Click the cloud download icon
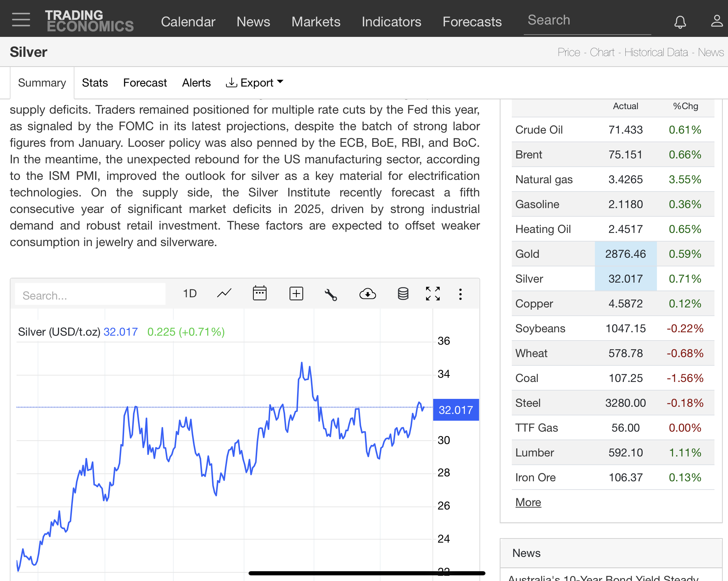This screenshot has height=581, width=728. tap(367, 294)
